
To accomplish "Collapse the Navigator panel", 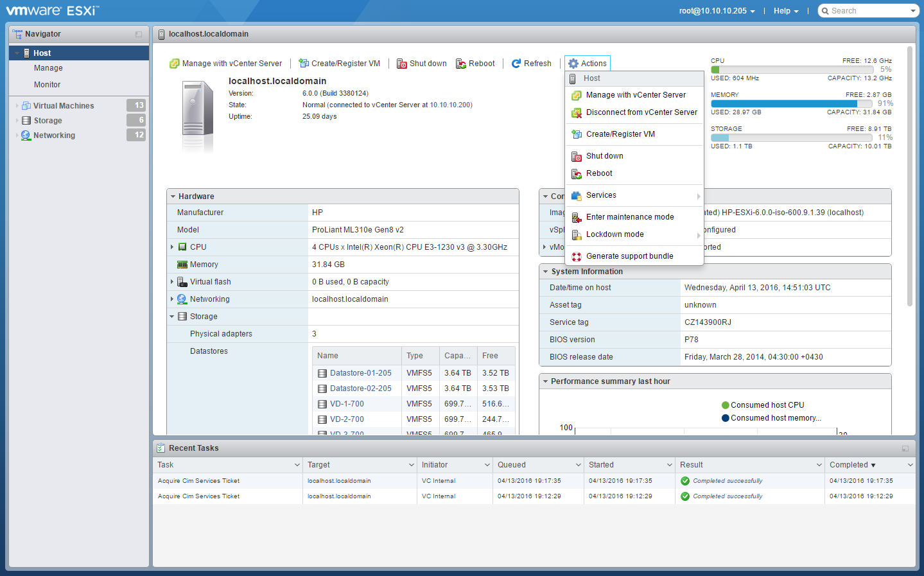I will point(139,34).
